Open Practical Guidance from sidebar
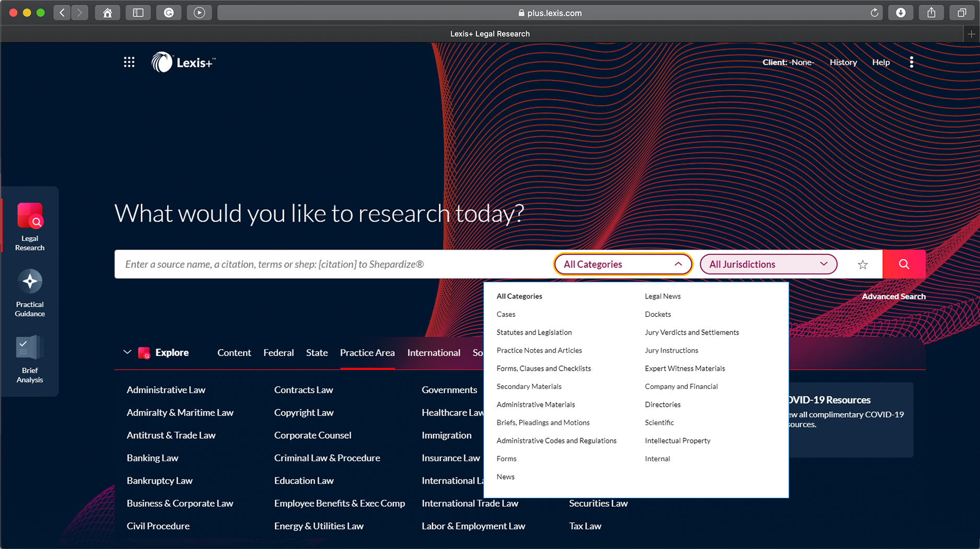The image size is (980, 549). 30,293
